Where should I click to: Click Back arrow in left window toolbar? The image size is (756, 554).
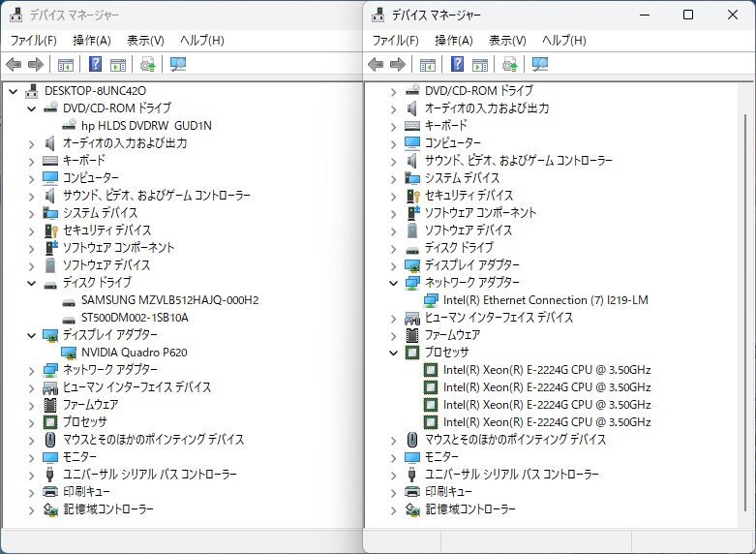(x=14, y=64)
